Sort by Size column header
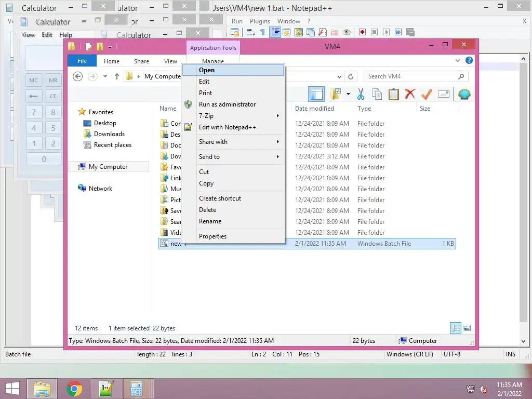Image resolution: width=532 pixels, height=399 pixels. click(x=425, y=109)
